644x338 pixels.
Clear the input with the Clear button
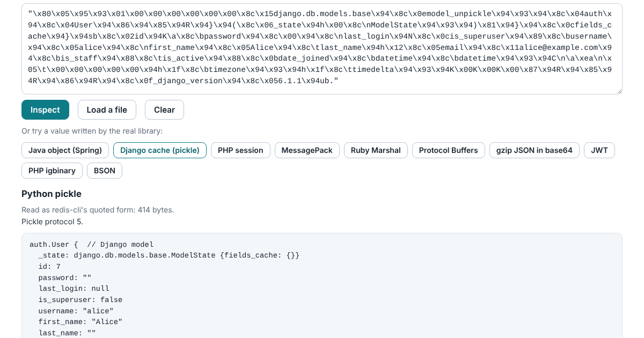164,109
